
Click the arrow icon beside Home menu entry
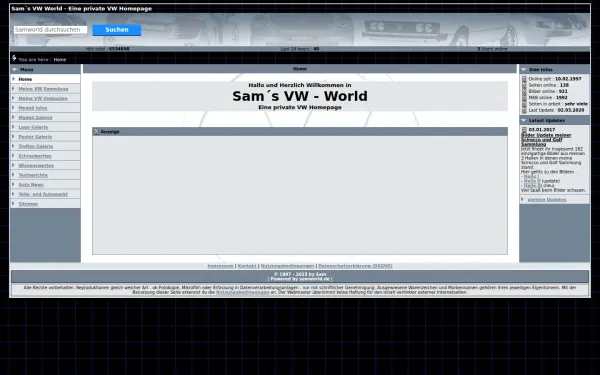[x=13, y=79]
